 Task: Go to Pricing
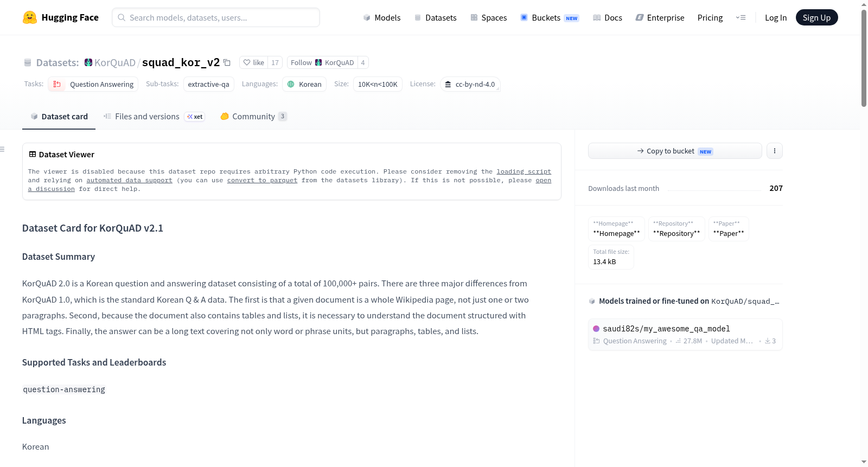pos(710,17)
